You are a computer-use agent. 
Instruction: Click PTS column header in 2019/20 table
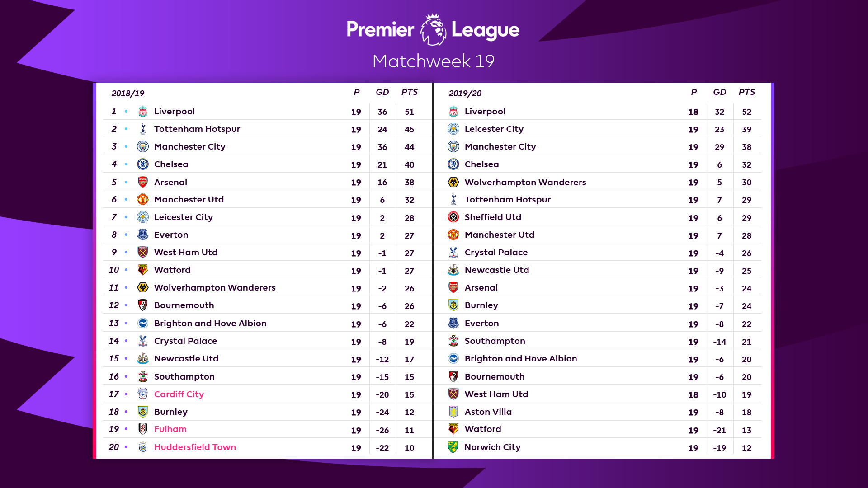point(747,92)
